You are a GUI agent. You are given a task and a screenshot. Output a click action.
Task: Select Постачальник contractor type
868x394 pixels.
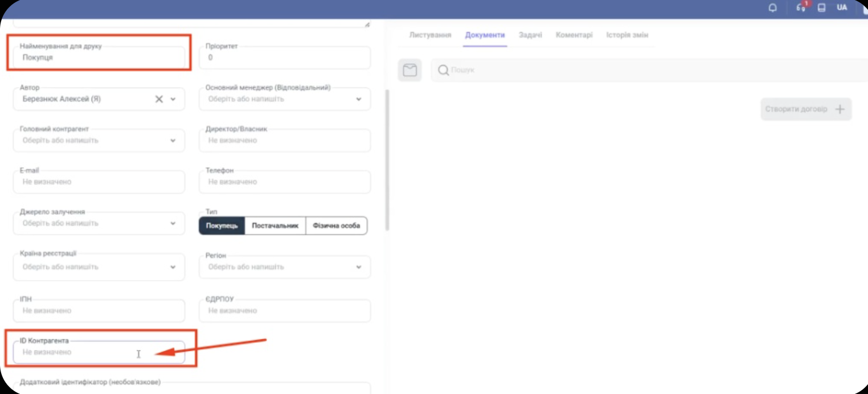click(x=275, y=225)
